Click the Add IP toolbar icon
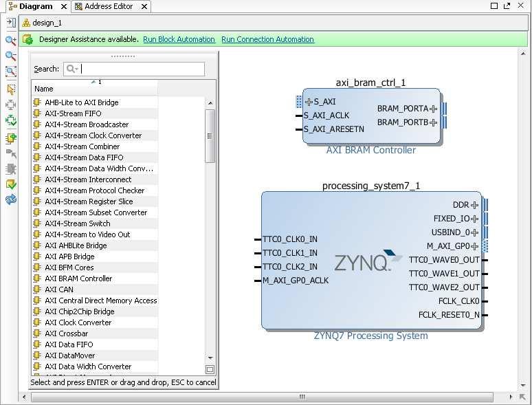The image size is (532, 405). 11,138
